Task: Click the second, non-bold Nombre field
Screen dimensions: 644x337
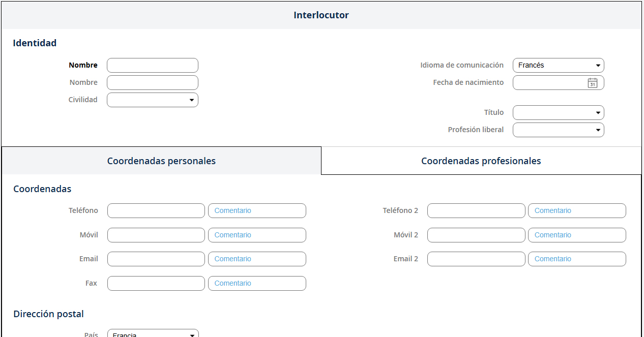Action: 152,83
